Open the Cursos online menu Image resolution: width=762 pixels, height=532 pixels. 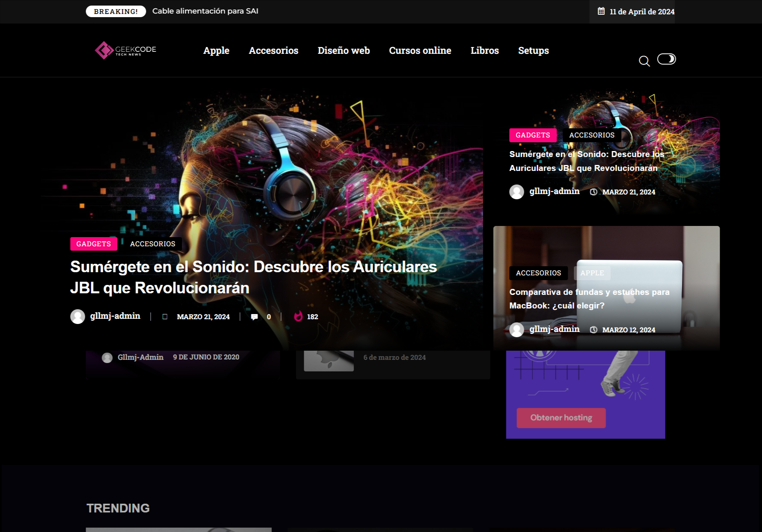pos(420,51)
